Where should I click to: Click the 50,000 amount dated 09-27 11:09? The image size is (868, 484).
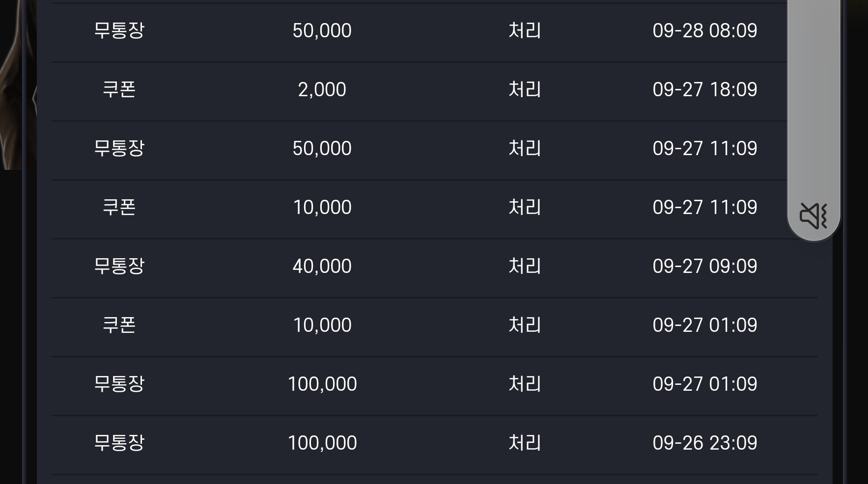[322, 148]
